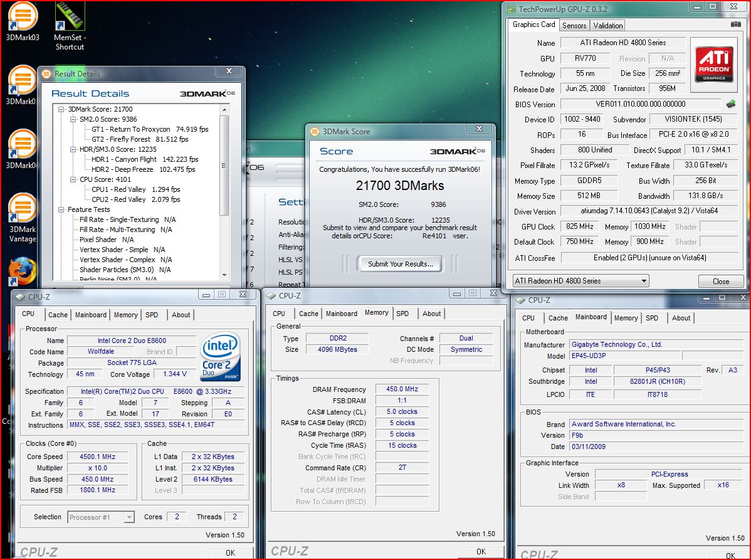The image size is (751, 560).
Task: Open the CPU tab in middle CPU-Z
Action: coord(279,314)
